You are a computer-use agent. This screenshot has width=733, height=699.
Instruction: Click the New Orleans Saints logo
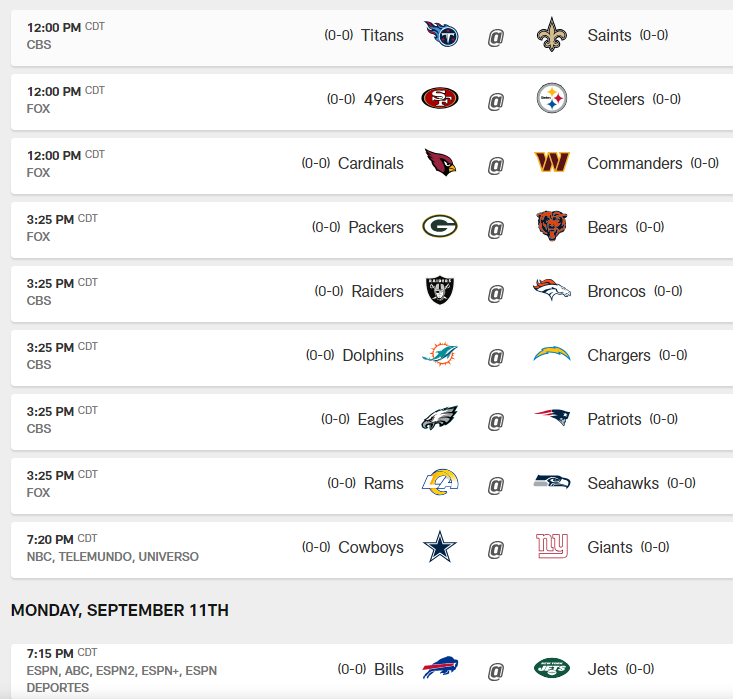coord(552,35)
